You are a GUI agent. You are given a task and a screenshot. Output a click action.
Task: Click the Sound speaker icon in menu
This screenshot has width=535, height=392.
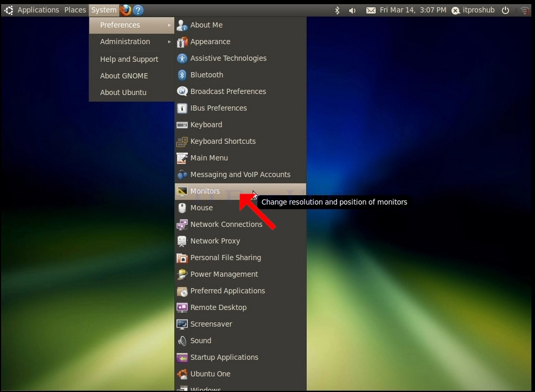coord(182,341)
